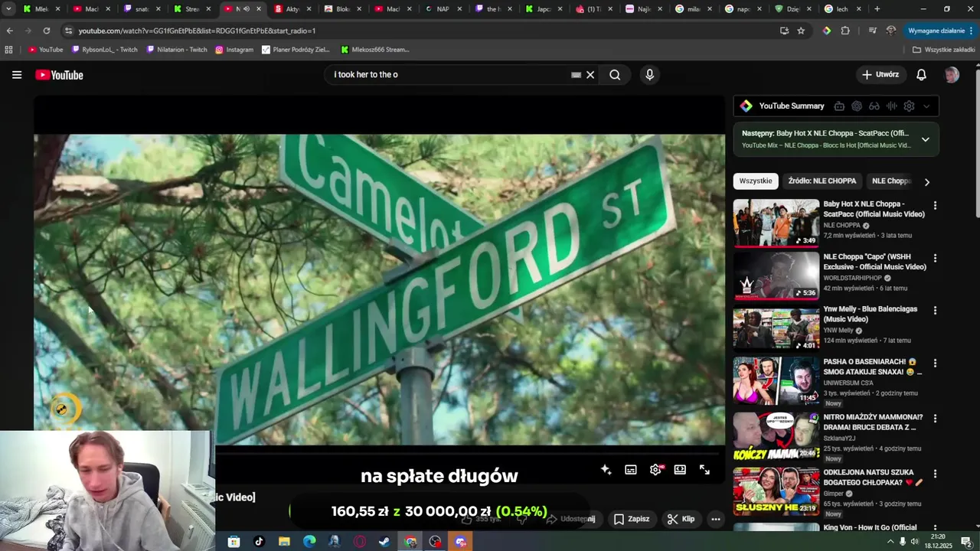This screenshot has height=551, width=980.
Task: Open NLE Choppa Capo thumbnail
Action: click(x=776, y=276)
